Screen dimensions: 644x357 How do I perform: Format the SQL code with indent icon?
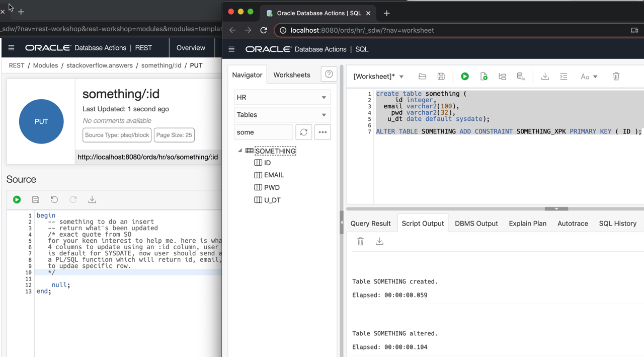pyautogui.click(x=563, y=77)
